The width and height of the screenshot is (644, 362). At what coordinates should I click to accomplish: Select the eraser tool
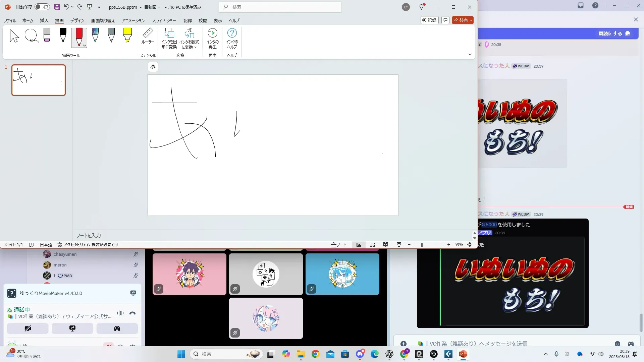point(47,35)
